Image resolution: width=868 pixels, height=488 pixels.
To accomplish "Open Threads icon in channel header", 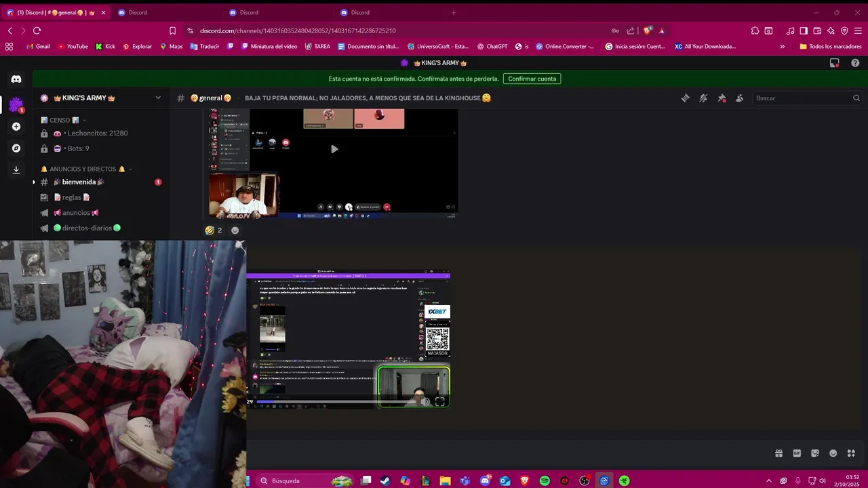I will 686,98.
